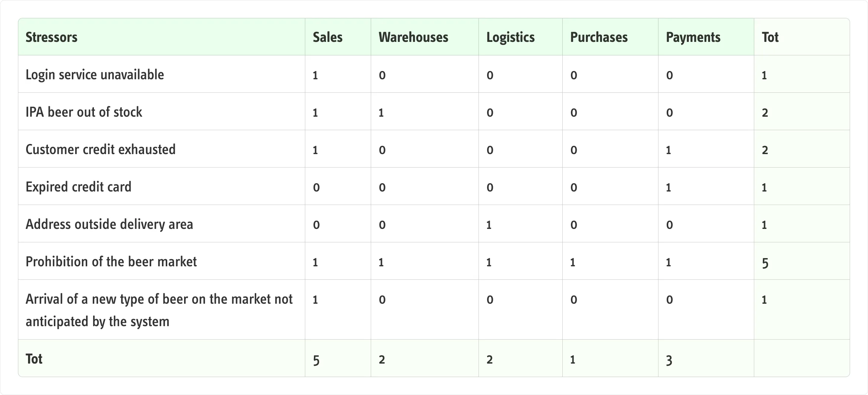Click the Logistics column header
Viewport: 868px width, 395px height.
click(510, 37)
